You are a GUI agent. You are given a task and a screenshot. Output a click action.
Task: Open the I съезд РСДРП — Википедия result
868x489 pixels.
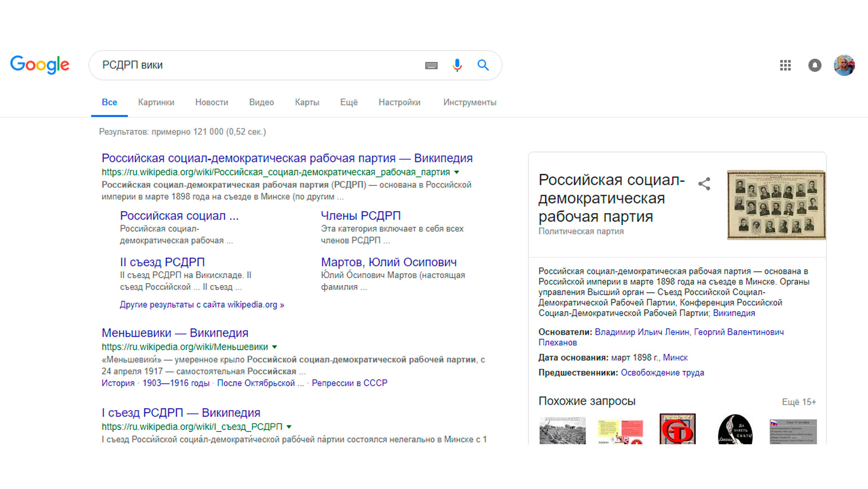pyautogui.click(x=181, y=412)
